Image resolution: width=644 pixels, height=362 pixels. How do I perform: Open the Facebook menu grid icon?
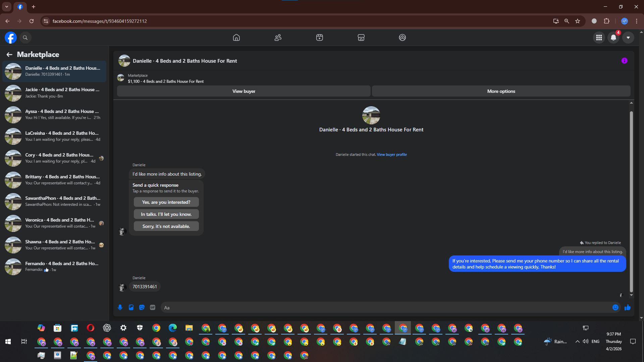click(x=599, y=38)
